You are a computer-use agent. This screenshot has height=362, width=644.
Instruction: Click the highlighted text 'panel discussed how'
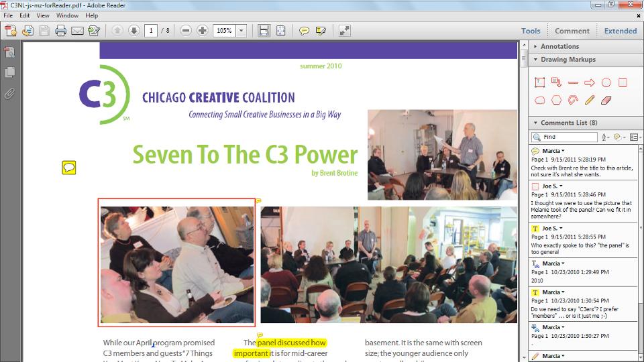coord(291,343)
